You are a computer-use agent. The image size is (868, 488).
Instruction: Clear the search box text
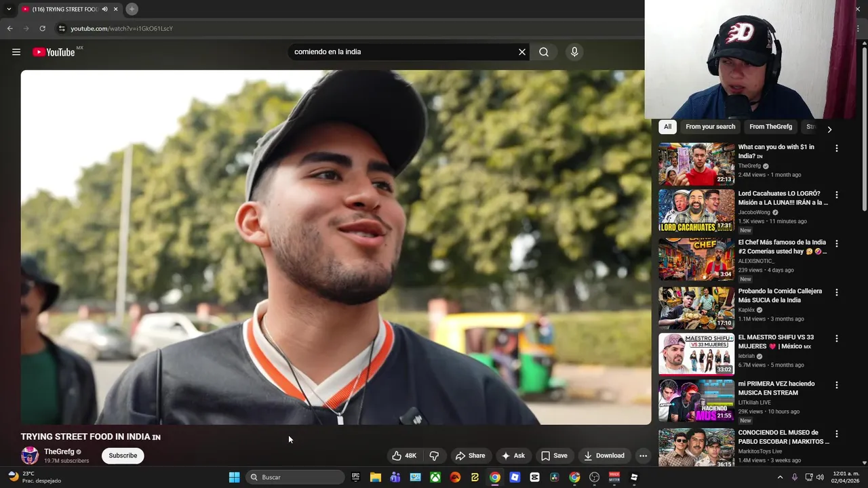pos(522,52)
